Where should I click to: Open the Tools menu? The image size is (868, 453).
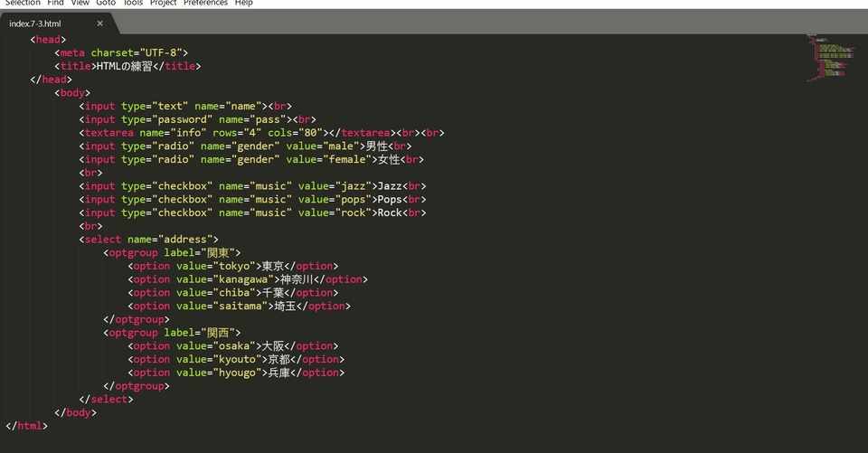[133, 3]
